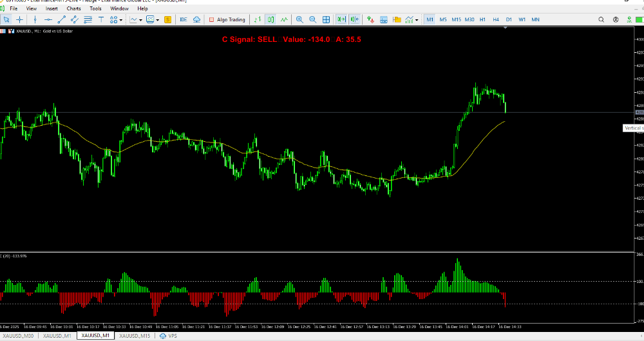Toggle Algo Trading on
Image resolution: width=644 pixels, height=341 pixels.
tap(227, 20)
